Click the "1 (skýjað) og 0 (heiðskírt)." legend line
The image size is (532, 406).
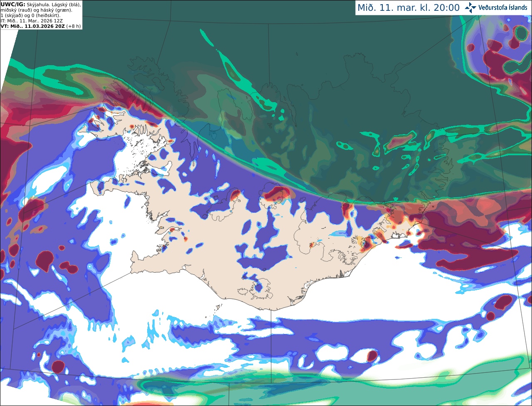coord(30,15)
